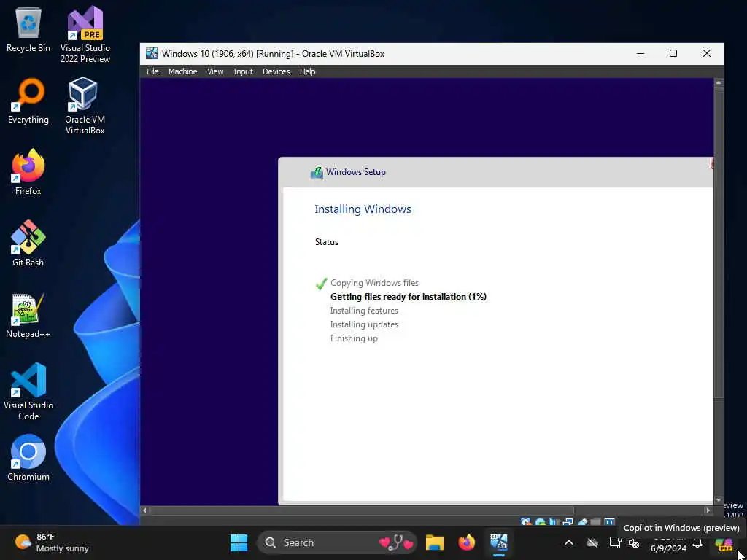Switch to the VirtualBox VM taskbar icon

(499, 542)
